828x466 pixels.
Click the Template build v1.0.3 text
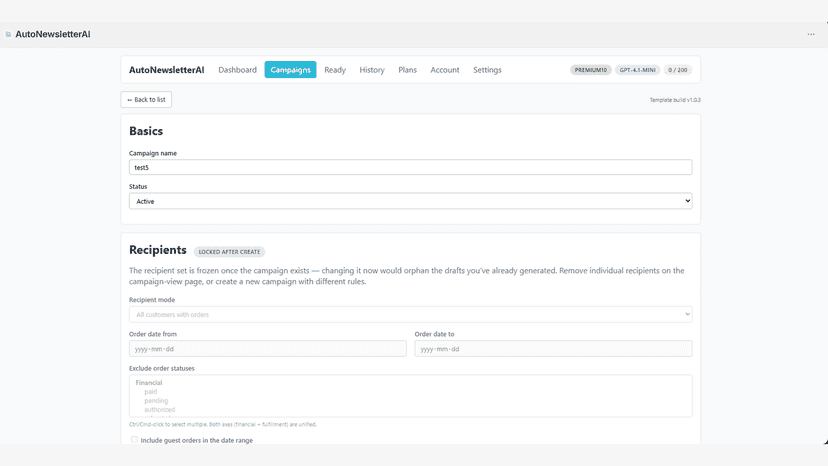(675, 100)
